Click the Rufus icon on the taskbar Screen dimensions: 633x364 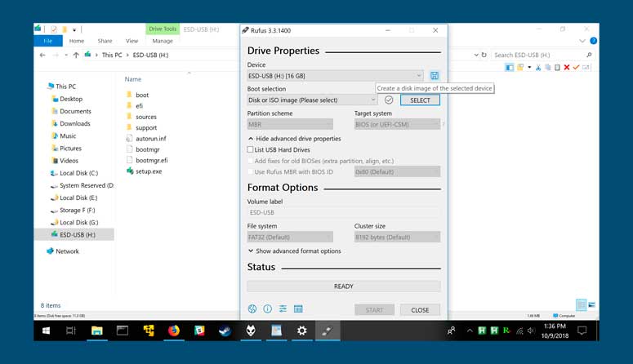(328, 331)
